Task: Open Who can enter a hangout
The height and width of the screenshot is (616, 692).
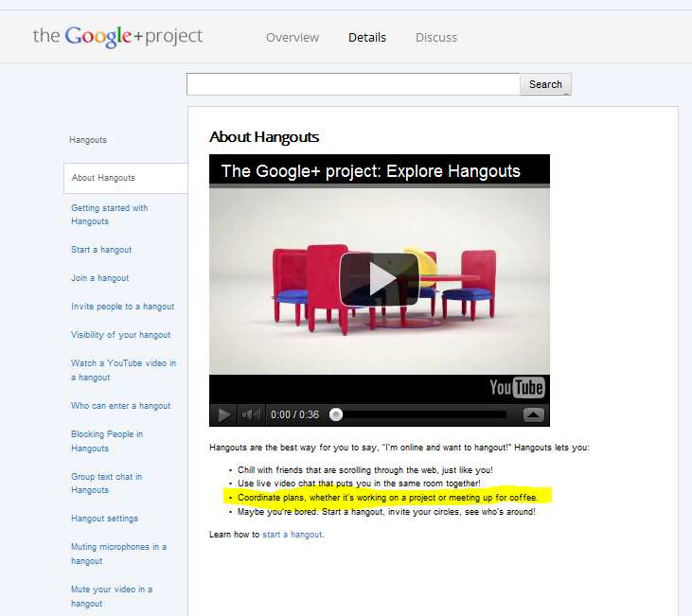Action: tap(120, 406)
